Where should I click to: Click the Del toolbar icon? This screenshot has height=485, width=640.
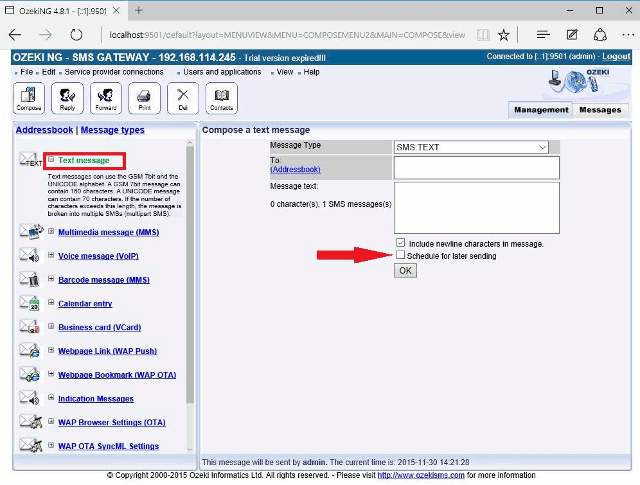(x=182, y=99)
